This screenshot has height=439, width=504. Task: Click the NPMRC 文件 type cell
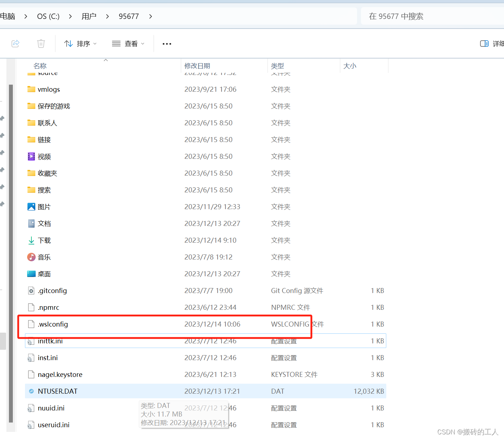pos(290,307)
